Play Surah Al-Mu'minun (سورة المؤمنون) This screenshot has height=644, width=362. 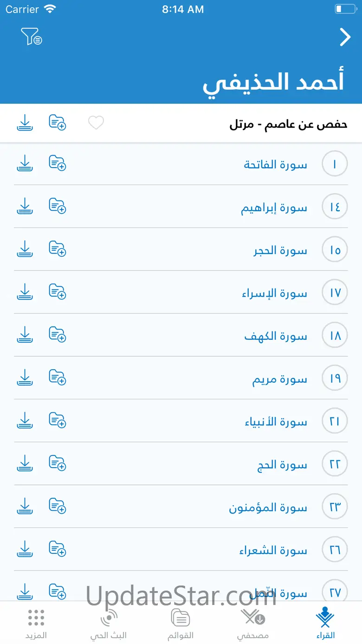(x=268, y=507)
